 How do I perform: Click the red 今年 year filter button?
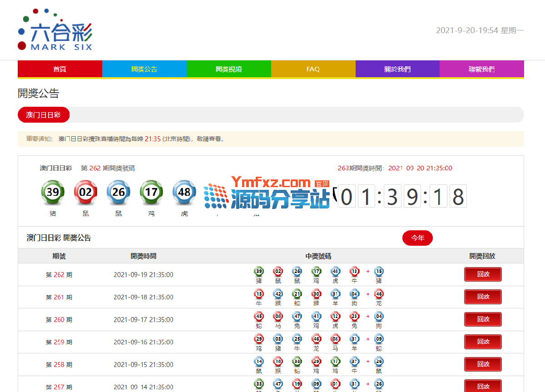417,238
